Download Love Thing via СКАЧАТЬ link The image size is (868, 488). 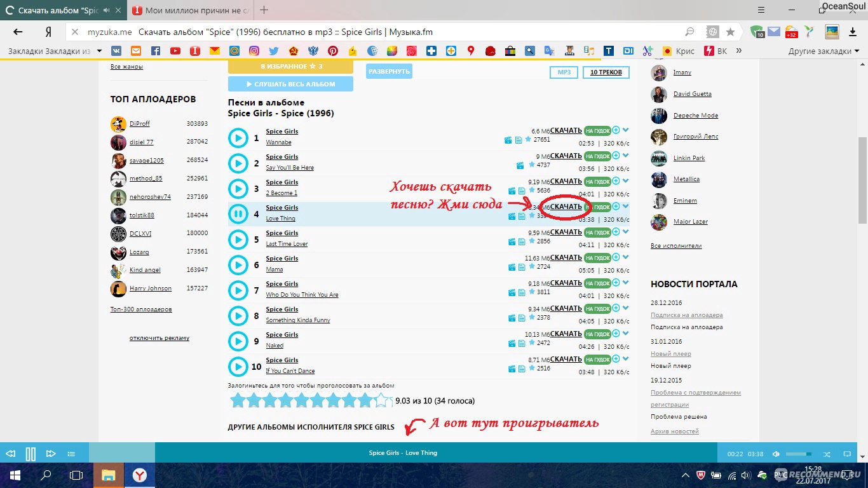[566, 207]
